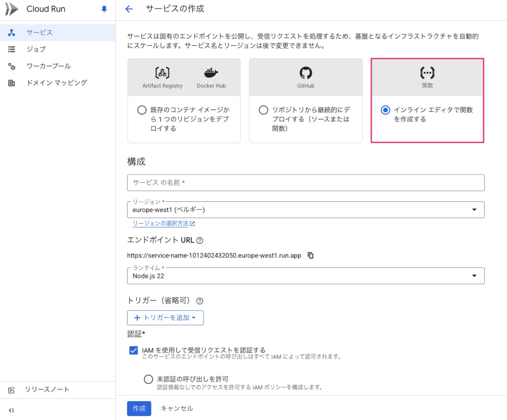Toggle the pin icon beside Cloud Run
Image resolution: width=507 pixels, height=420 pixels.
pos(104,9)
